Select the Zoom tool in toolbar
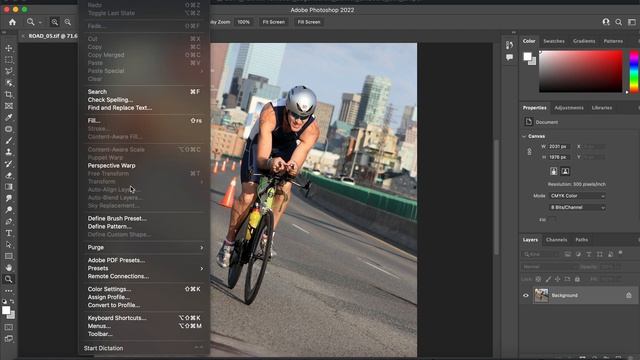Viewport: 640px width, 360px height. tap(9, 279)
